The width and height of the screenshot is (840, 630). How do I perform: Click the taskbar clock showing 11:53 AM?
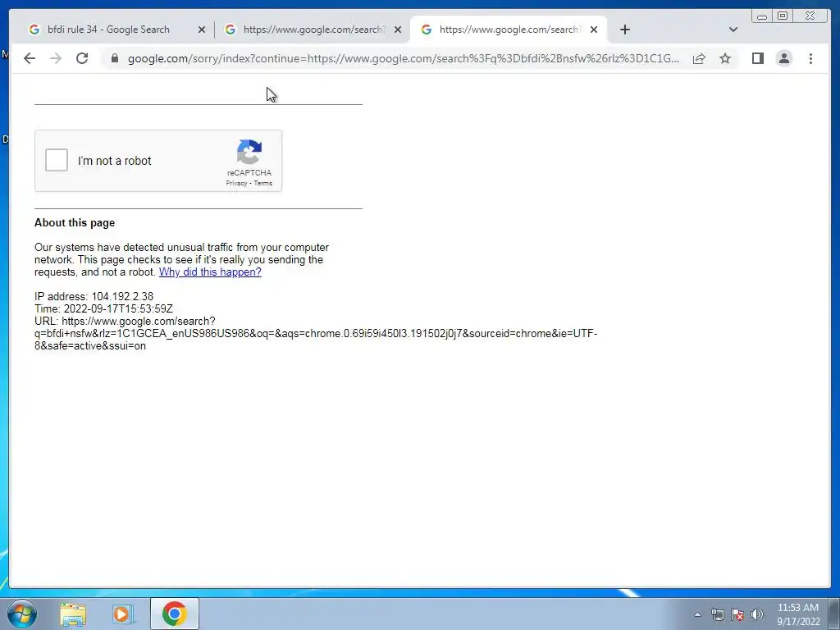(x=798, y=614)
